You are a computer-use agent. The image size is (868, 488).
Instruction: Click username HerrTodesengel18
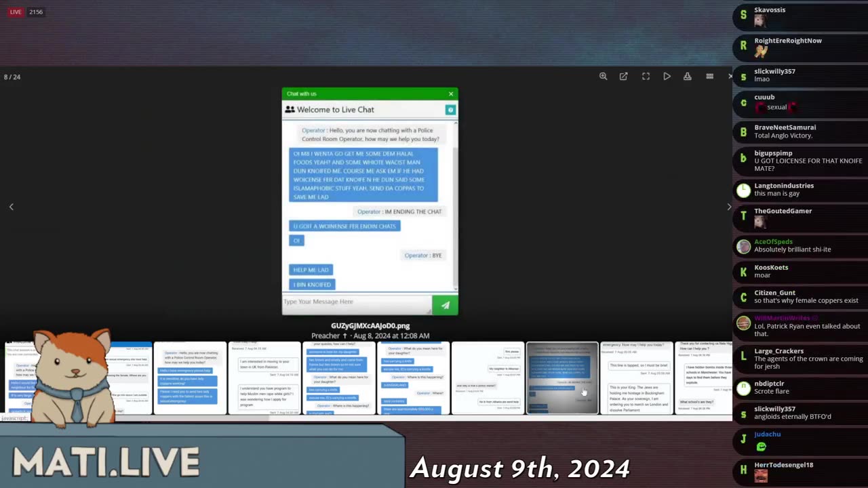coord(783,465)
